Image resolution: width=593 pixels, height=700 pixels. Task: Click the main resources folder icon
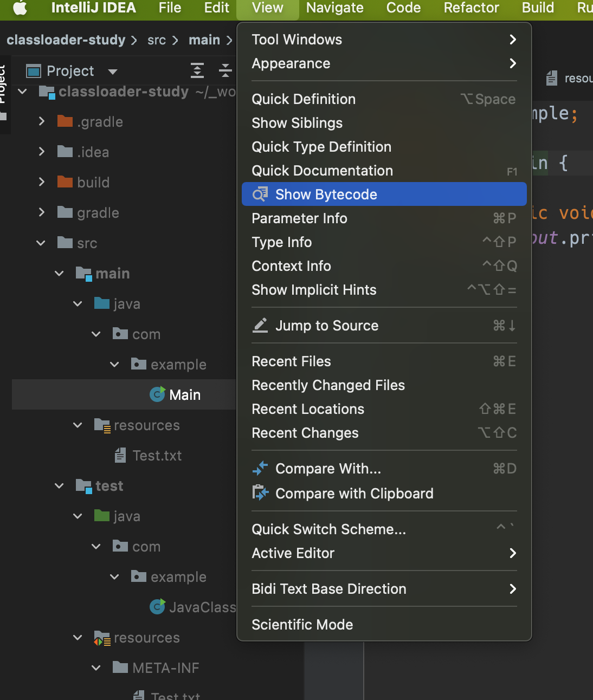(x=102, y=425)
